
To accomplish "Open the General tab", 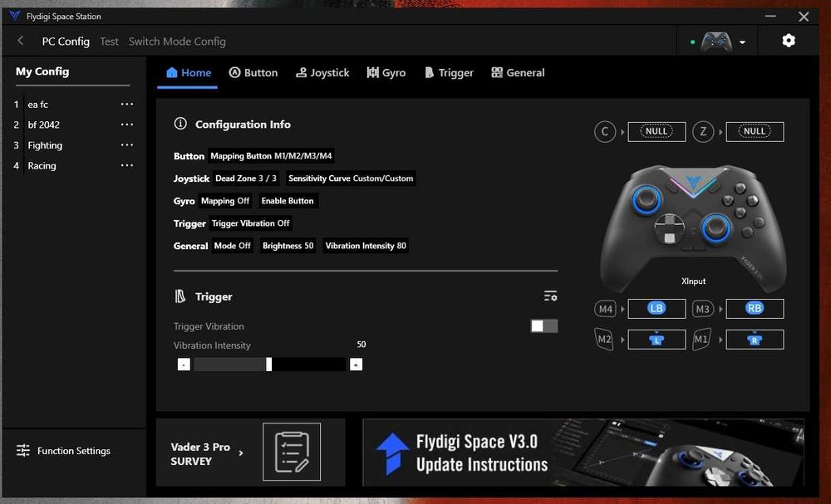I will tap(518, 72).
